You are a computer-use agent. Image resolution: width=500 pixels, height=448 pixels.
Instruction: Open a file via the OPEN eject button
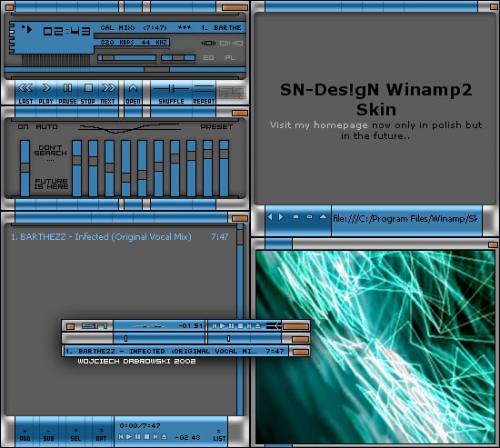point(133,93)
